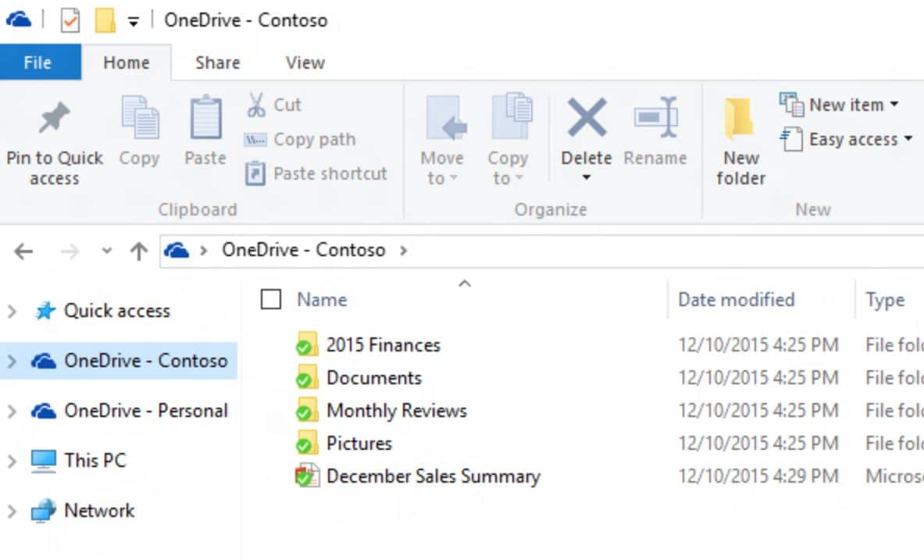Click the Cut scissors icon
The image size is (924, 560).
click(x=256, y=105)
